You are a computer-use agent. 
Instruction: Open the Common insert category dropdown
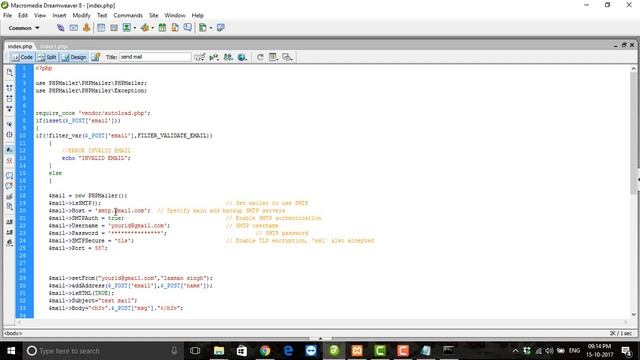(x=24, y=28)
